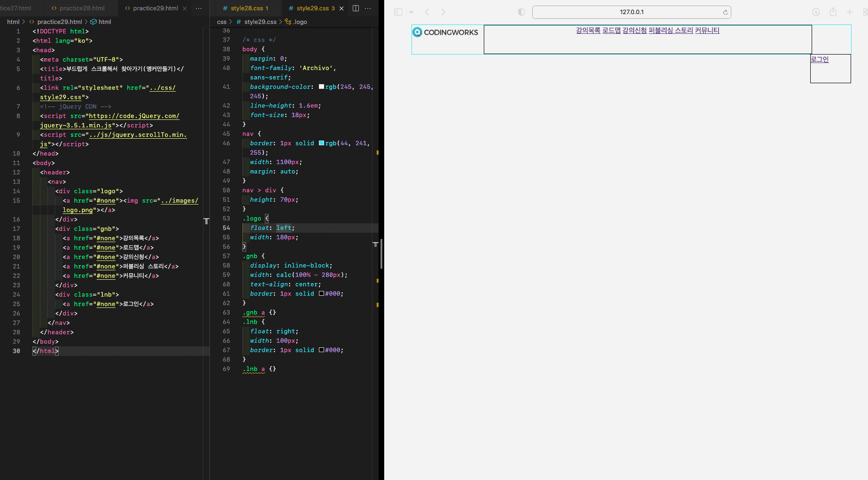Viewport: 868px width, 480px height.
Task: Open the .gnb border #000 color swatch
Action: point(321,293)
